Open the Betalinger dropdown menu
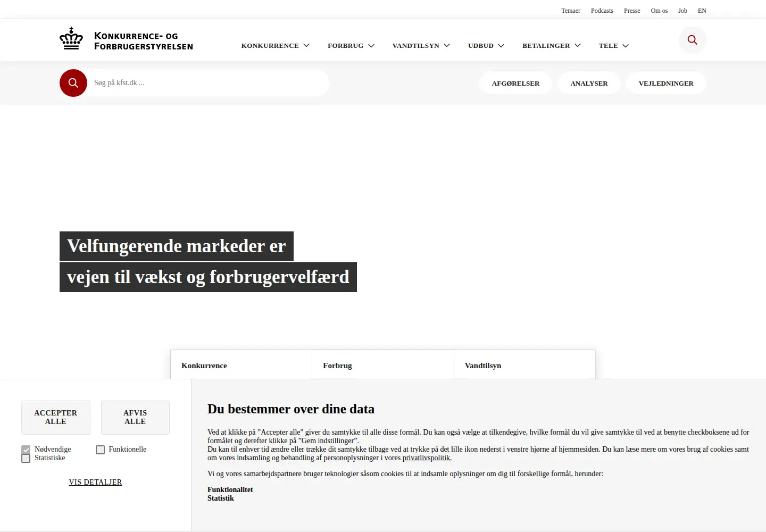 click(552, 46)
